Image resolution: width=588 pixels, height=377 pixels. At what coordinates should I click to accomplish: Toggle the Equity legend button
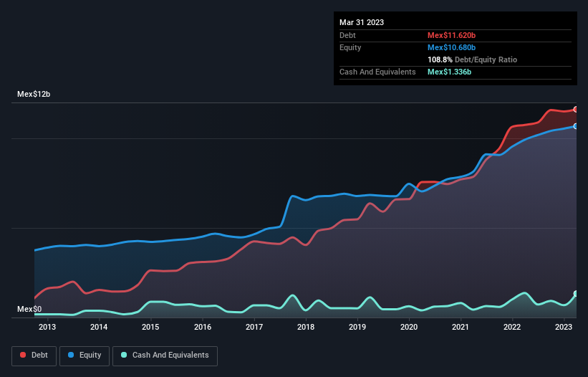pyautogui.click(x=85, y=355)
